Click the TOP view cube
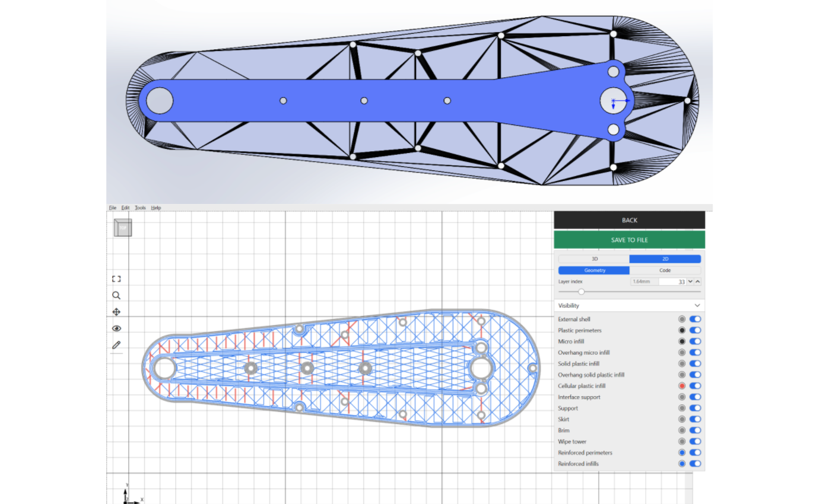Viewport: 813px width, 504px height. coord(123,228)
